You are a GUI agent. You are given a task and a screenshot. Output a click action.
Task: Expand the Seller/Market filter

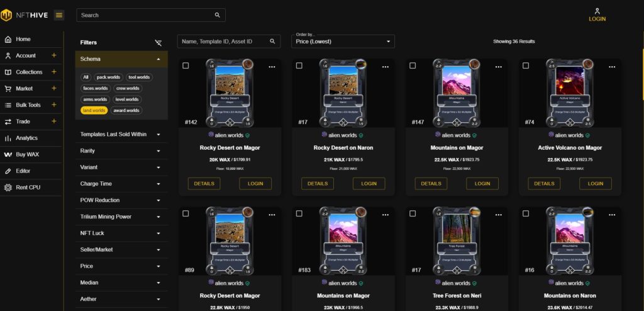click(x=121, y=250)
